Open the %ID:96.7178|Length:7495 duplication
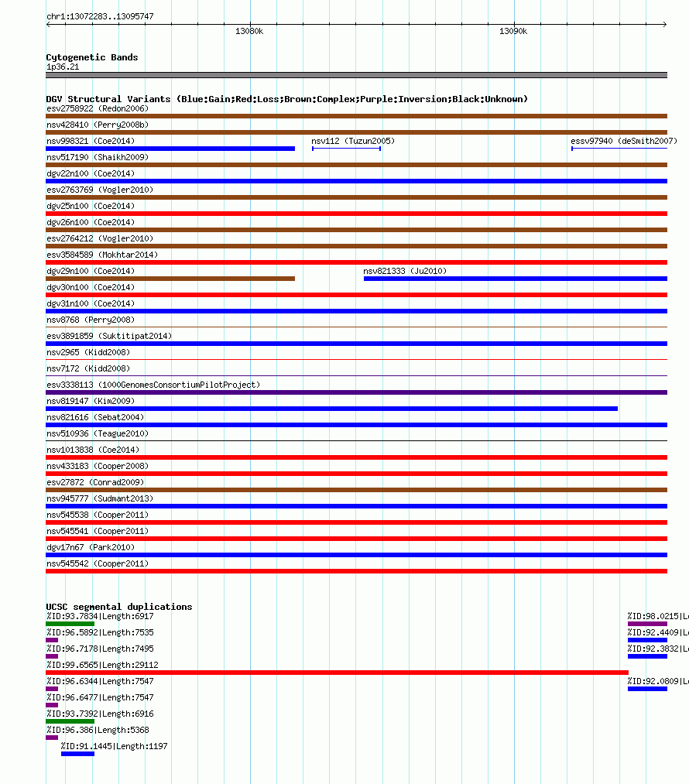Viewport: 689px width, 784px height. (x=100, y=649)
